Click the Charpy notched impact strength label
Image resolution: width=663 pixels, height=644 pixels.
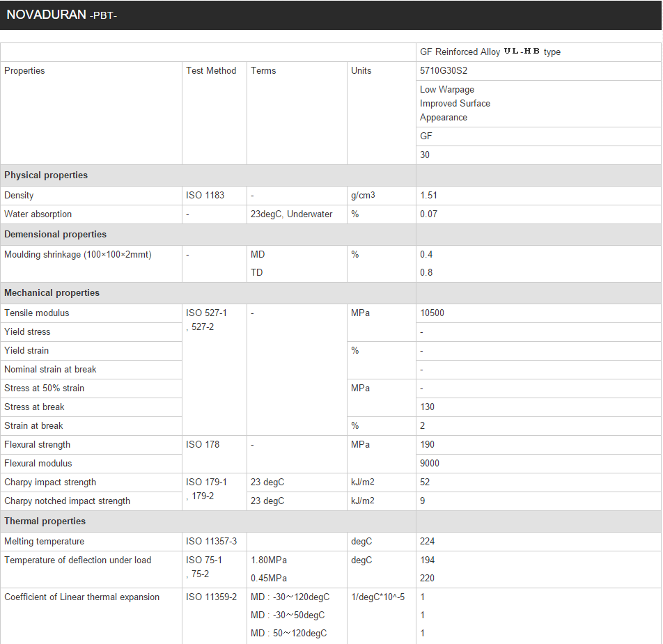tap(68, 501)
